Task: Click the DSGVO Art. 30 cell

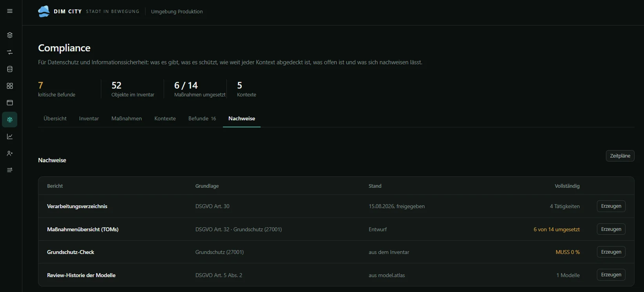Action: [212, 206]
